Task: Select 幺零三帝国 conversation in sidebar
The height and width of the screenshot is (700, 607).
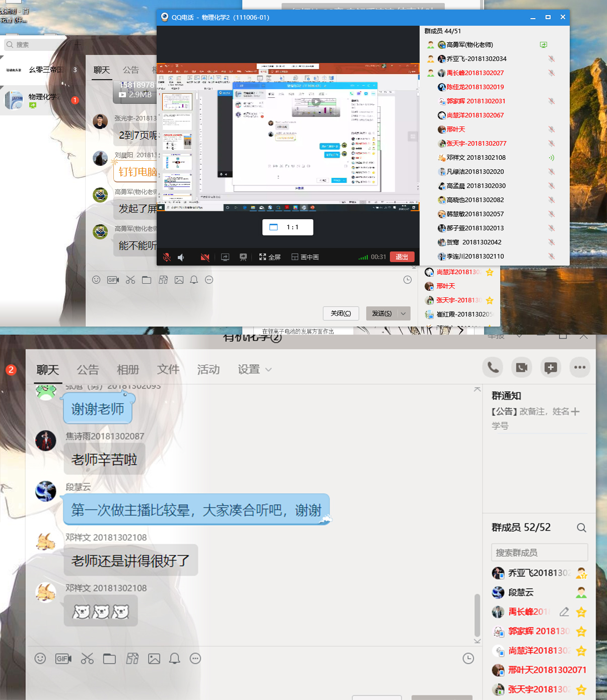Action: [x=42, y=70]
